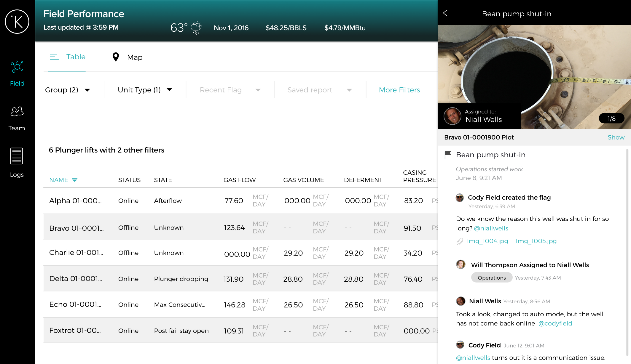This screenshot has width=631, height=364.
Task: Click the weather cloud icon
Action: [196, 28]
